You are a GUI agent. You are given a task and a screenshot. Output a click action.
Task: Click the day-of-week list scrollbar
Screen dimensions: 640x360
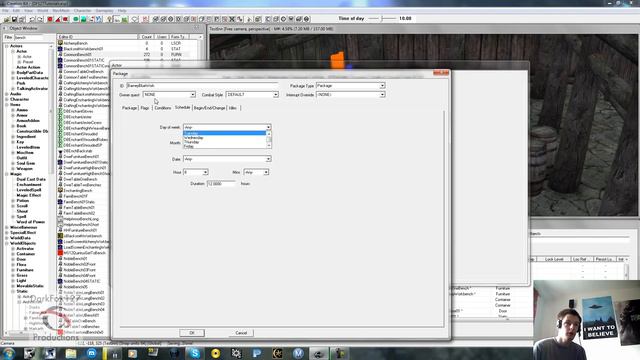[x=269, y=140]
